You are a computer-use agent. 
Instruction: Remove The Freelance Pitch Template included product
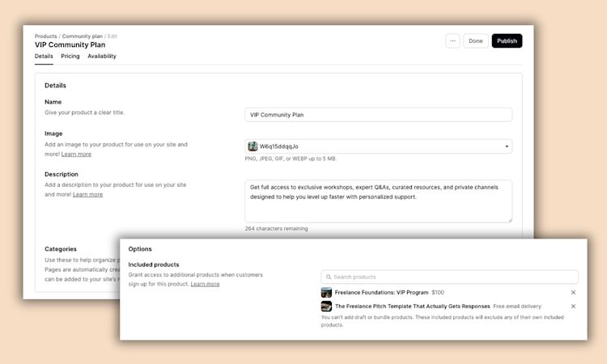573,307
